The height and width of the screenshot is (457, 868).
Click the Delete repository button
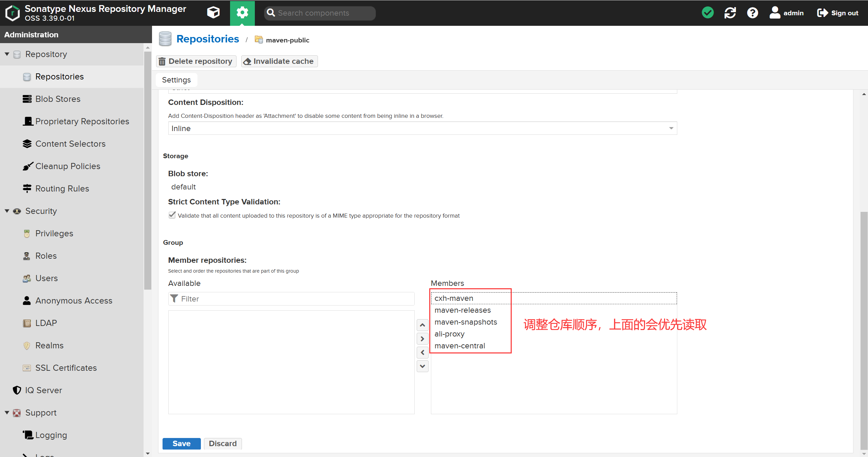tap(196, 61)
